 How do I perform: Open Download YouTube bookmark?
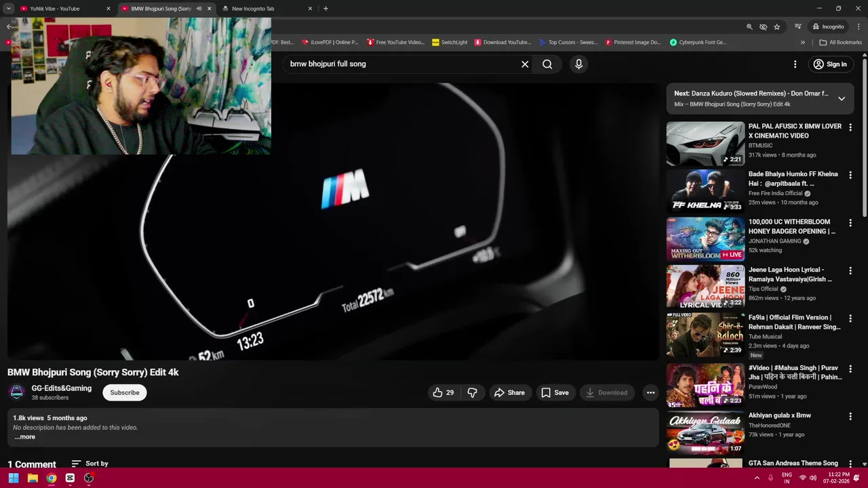coord(502,42)
